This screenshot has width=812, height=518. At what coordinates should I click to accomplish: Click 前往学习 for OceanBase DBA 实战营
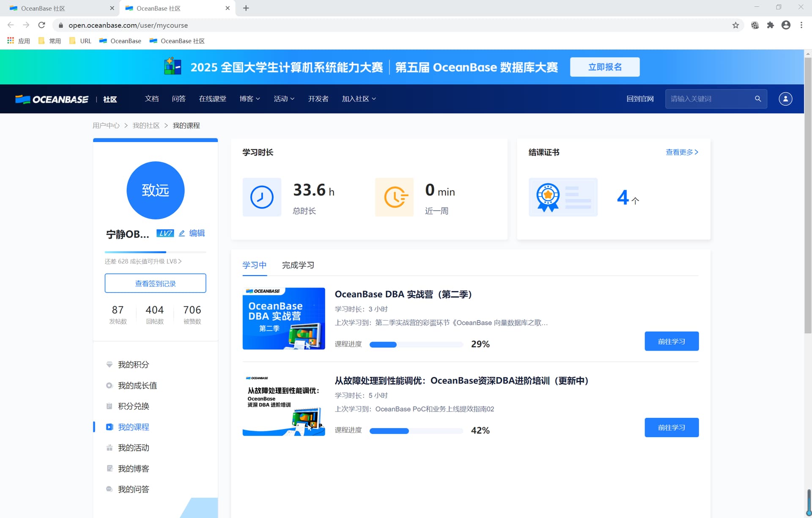point(671,341)
